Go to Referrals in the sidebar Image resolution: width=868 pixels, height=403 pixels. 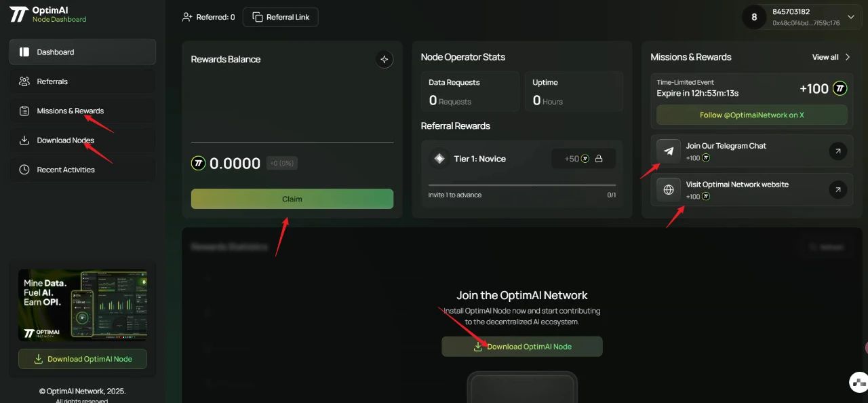(x=82, y=81)
